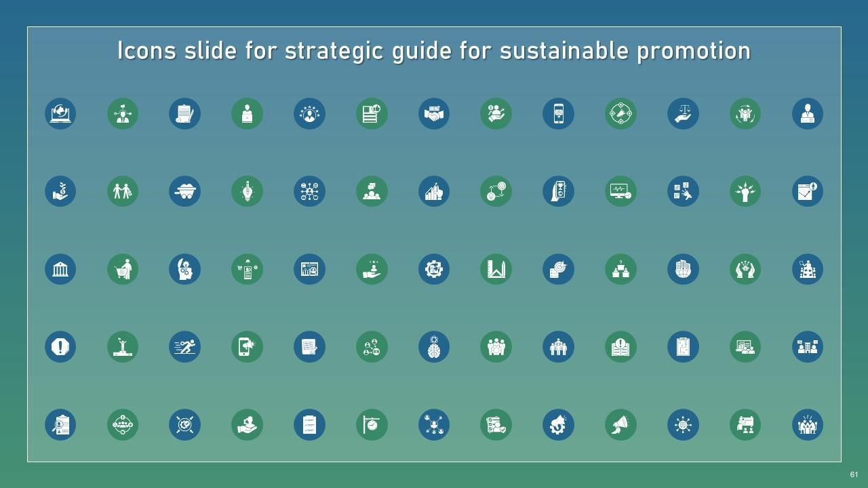The width and height of the screenshot is (868, 488).
Task: Click the globe on laptop icon
Action: [60, 113]
